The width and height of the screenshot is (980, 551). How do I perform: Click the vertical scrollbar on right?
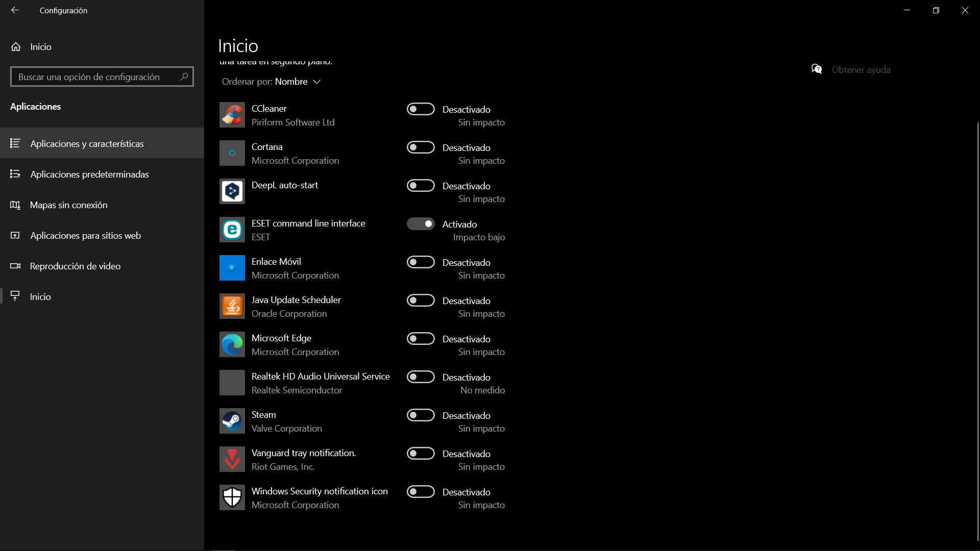(977, 332)
